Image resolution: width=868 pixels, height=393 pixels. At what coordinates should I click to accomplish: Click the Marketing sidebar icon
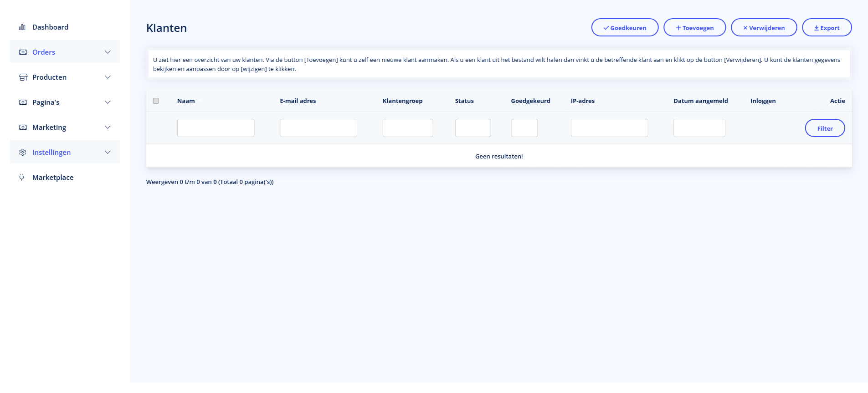pyautogui.click(x=23, y=128)
